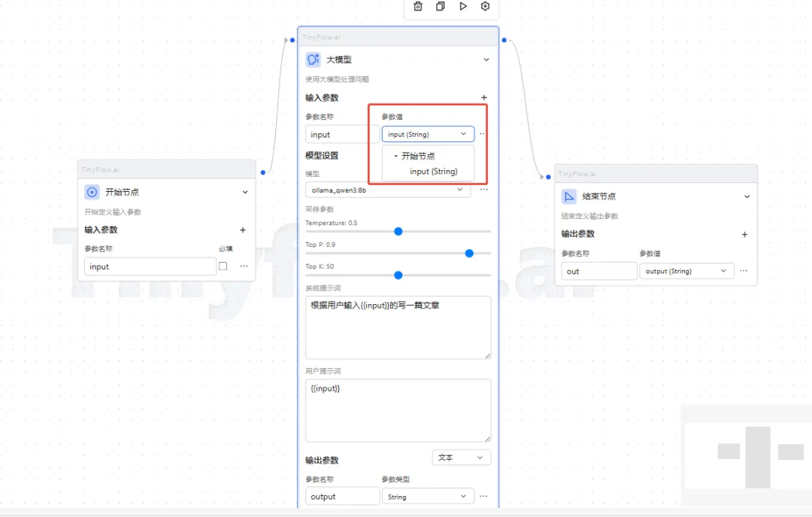Run the node with the play icon
Image resolution: width=812 pixels, height=517 pixels.
(x=463, y=6)
